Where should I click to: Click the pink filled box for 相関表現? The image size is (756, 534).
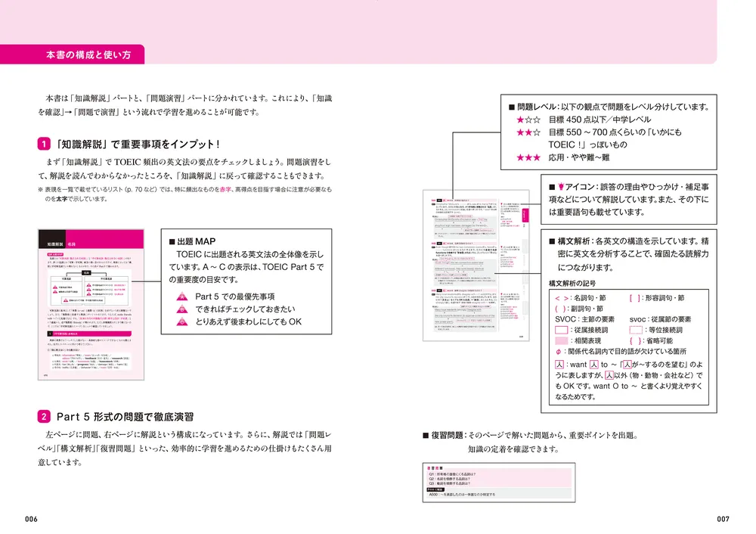[561, 340]
